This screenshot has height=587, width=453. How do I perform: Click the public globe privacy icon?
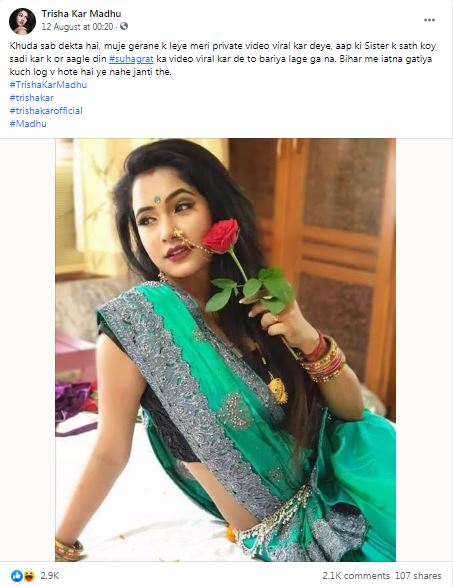124,27
